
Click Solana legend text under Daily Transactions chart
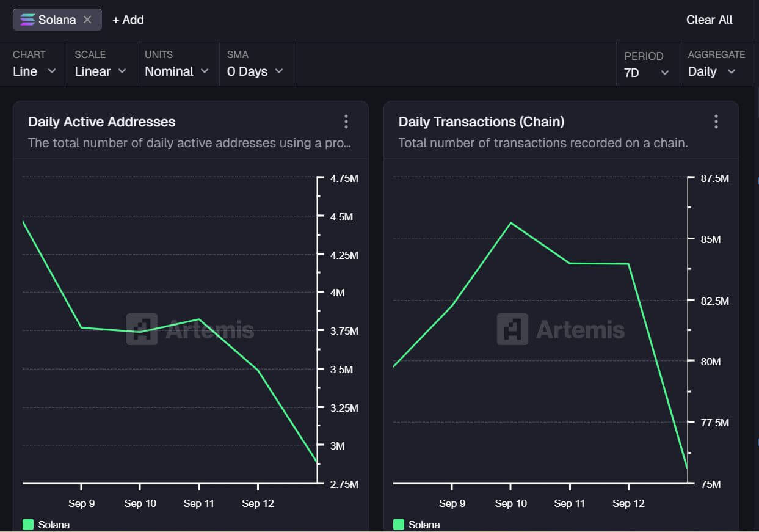(x=424, y=525)
